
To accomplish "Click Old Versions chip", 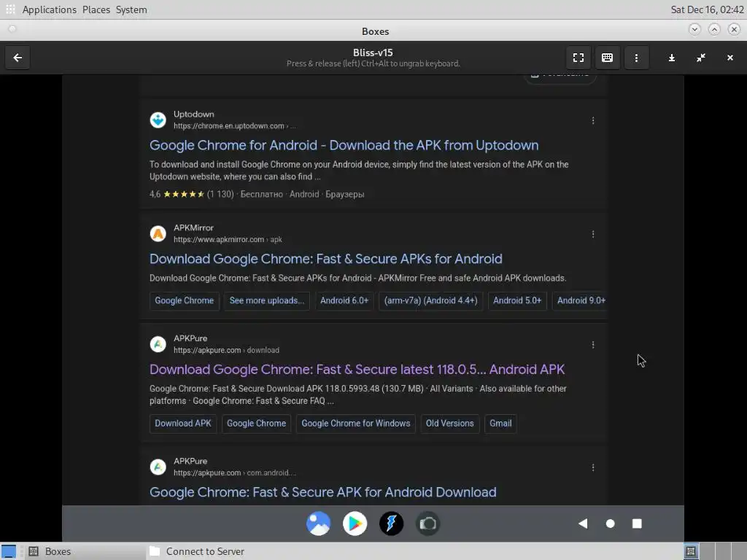I will (x=449, y=424).
